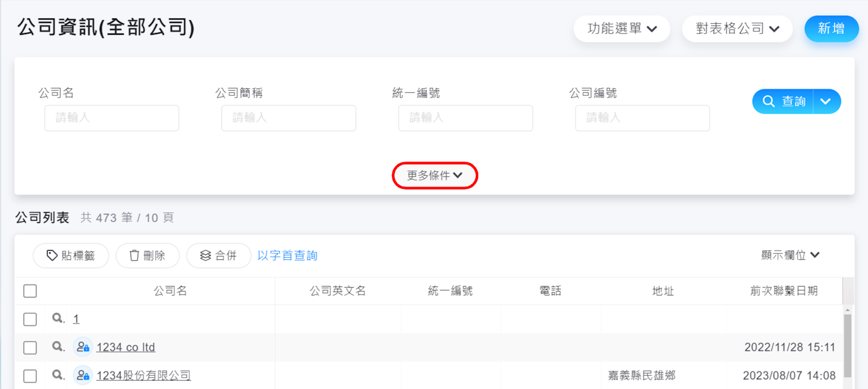Open the 以字首查詢 link
Screen dimensions: 868x389
(x=287, y=256)
